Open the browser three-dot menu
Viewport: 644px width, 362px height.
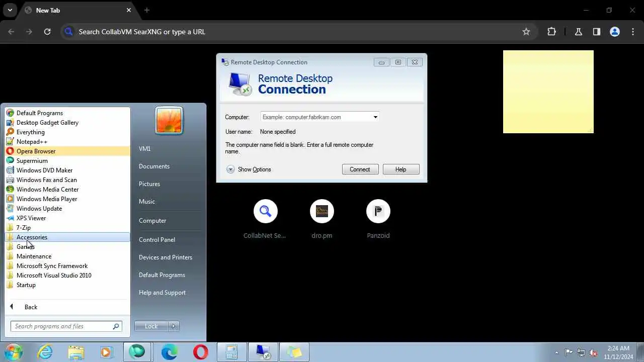click(x=633, y=32)
